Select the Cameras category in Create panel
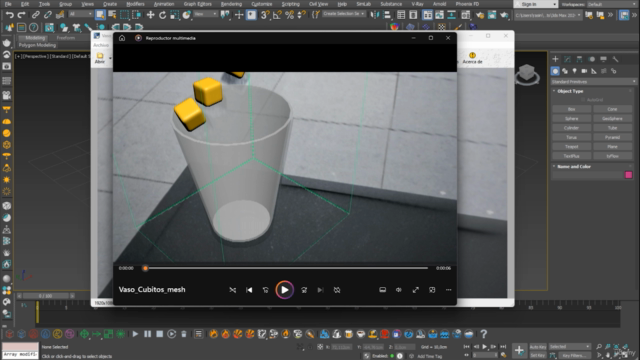The height and width of the screenshot is (360, 640). (x=584, y=71)
